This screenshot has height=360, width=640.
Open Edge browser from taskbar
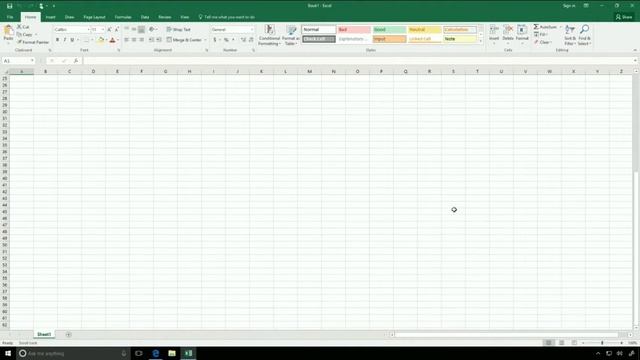coord(156,353)
